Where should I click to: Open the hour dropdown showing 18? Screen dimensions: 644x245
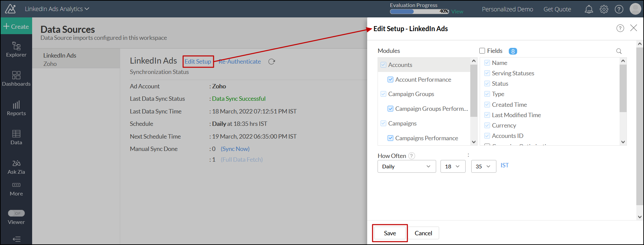pos(453,166)
